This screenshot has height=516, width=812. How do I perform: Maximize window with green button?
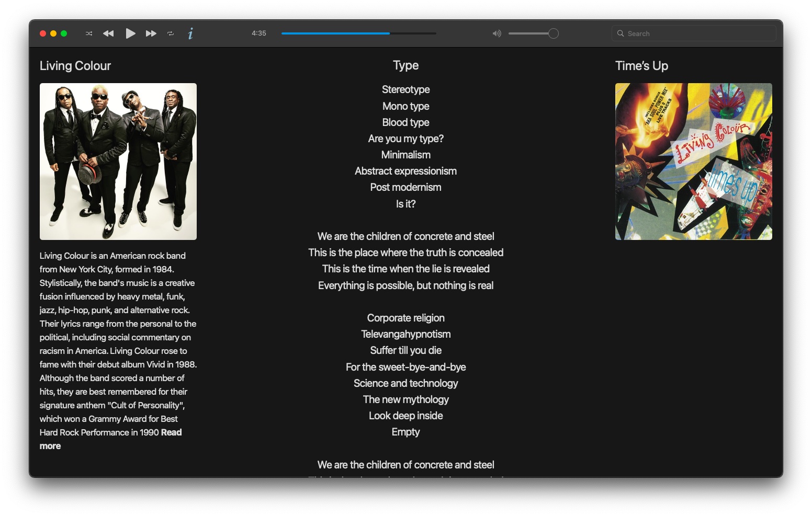click(64, 33)
